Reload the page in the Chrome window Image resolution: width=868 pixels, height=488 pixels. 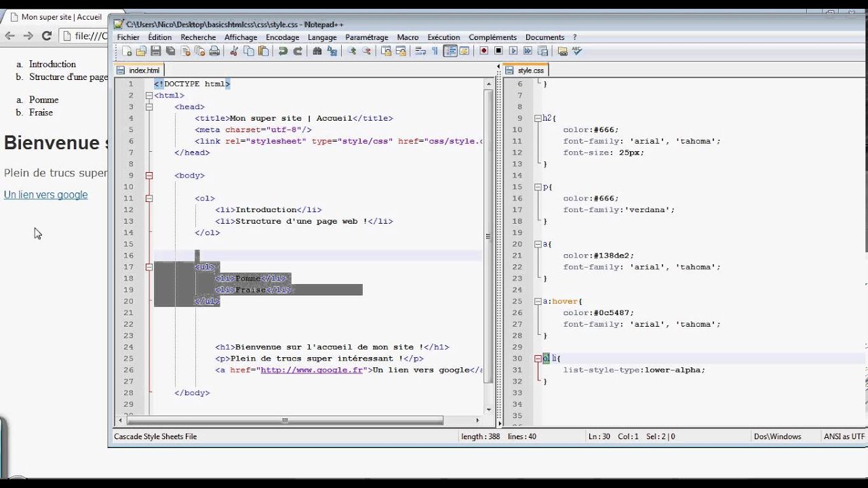pos(46,36)
